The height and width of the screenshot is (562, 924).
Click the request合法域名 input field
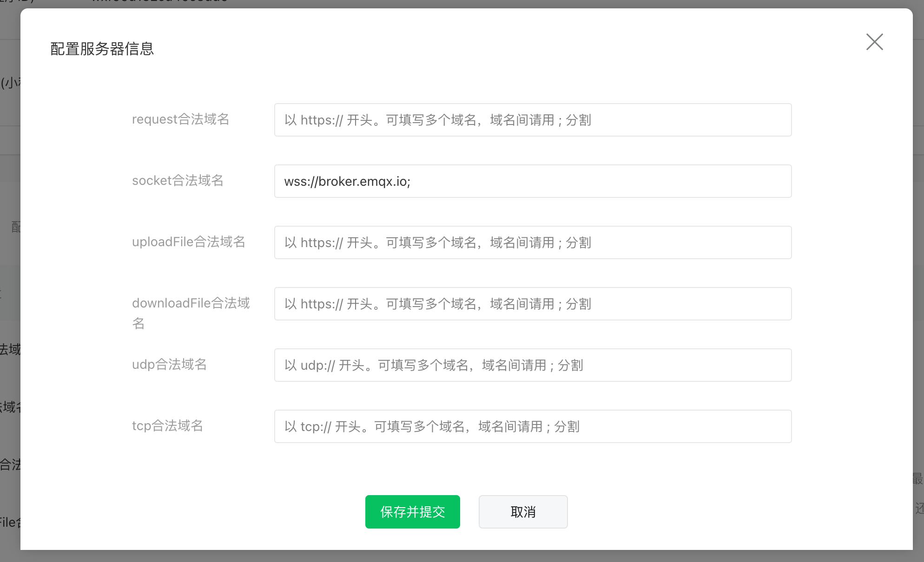(x=533, y=120)
